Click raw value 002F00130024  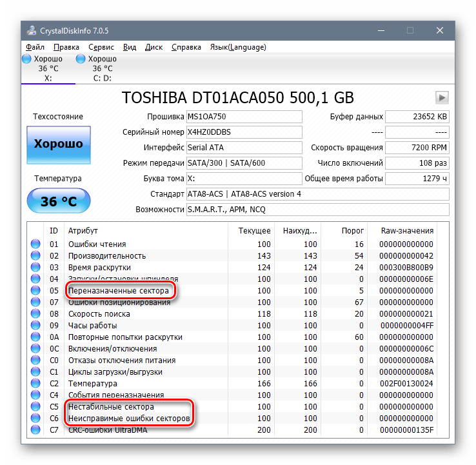click(406, 383)
